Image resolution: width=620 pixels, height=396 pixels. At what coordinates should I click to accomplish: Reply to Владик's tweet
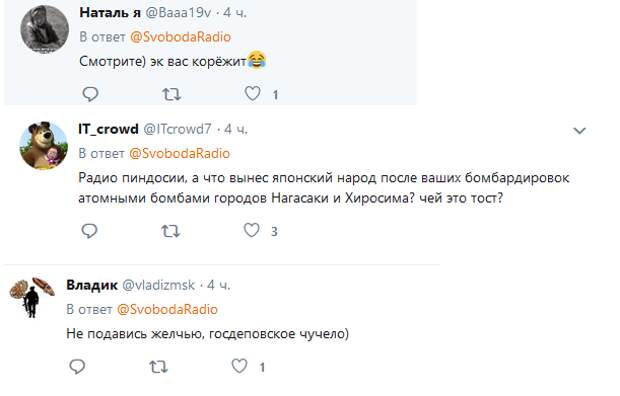pos(77,367)
